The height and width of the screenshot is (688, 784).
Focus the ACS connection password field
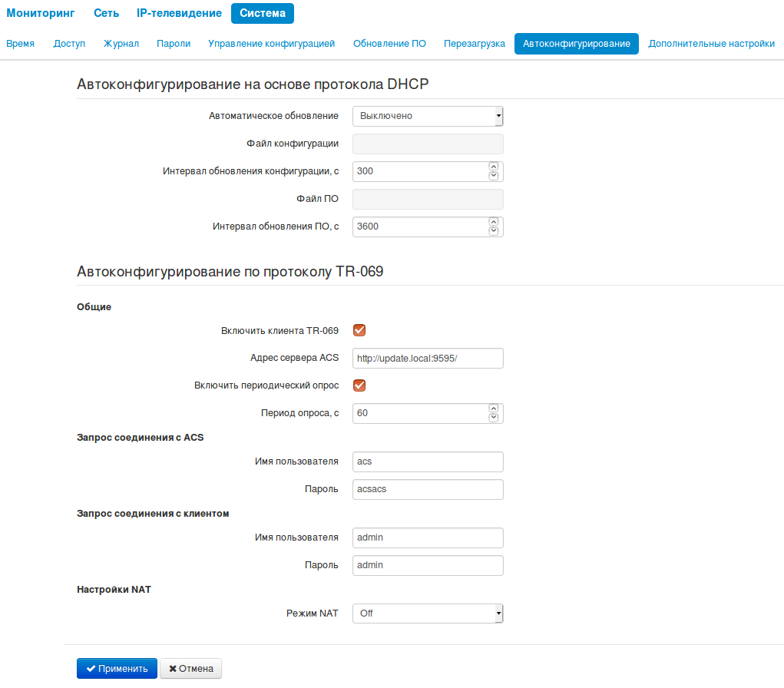[x=428, y=490]
